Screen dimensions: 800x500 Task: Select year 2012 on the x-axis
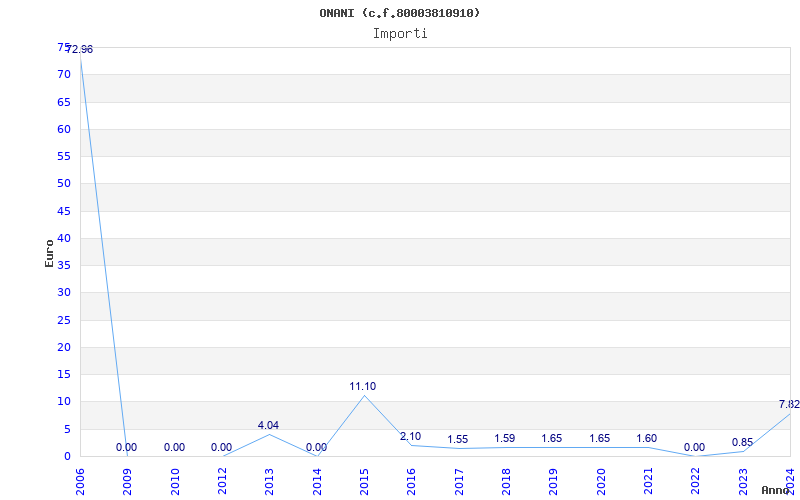(x=222, y=482)
